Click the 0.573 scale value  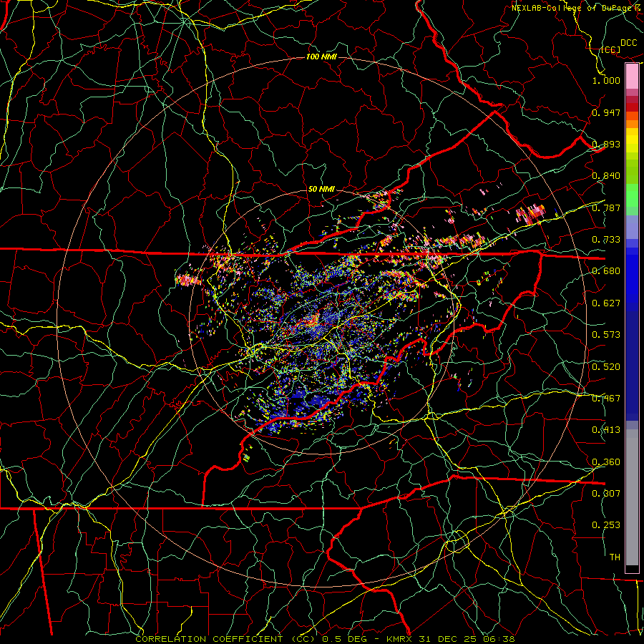coord(606,335)
